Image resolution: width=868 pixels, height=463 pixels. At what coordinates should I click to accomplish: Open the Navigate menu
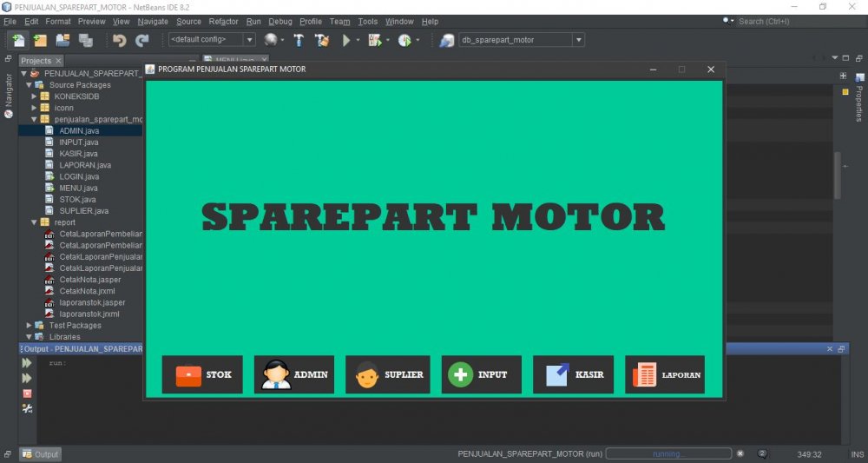tap(153, 21)
